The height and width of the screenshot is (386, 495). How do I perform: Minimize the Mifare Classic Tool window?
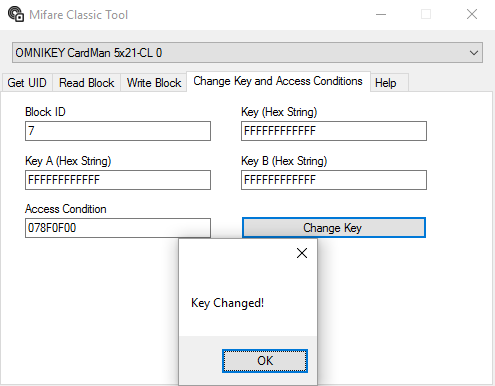coord(381,15)
